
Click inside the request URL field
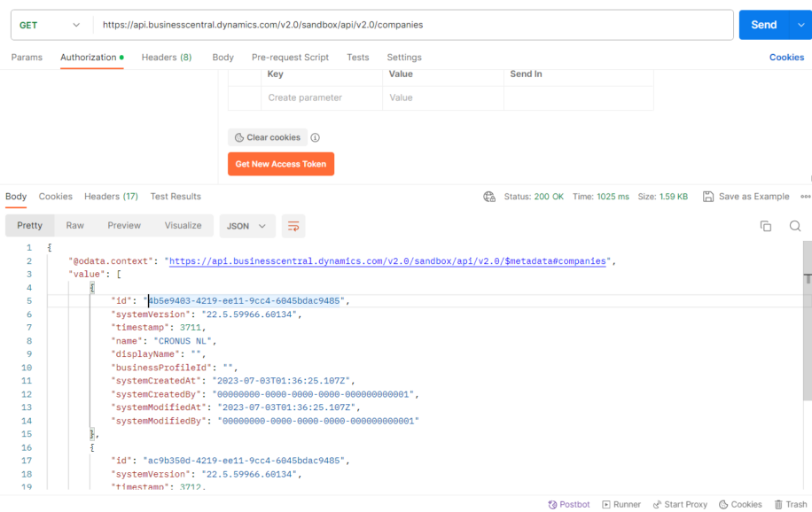355,24
